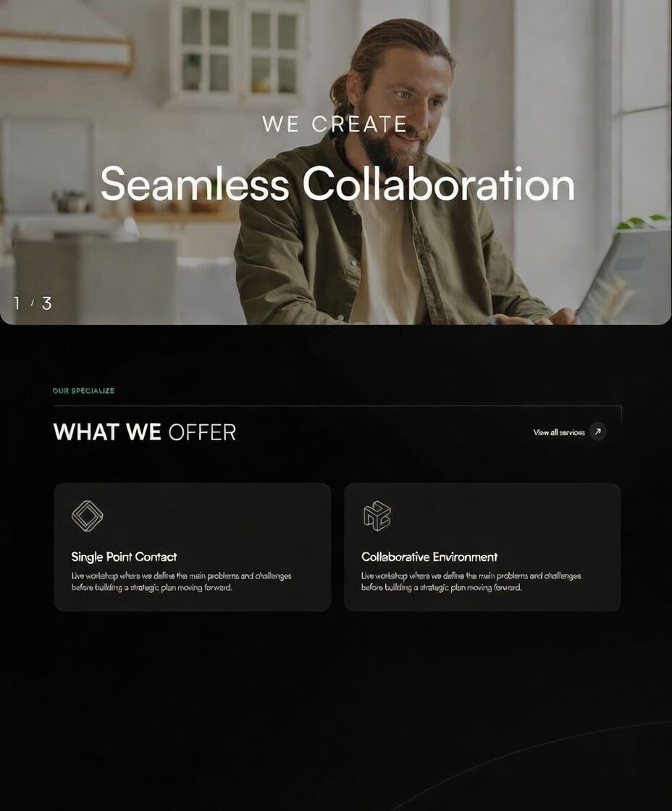Click the Single Point Contact card description
This screenshot has height=811, width=672.
181,581
